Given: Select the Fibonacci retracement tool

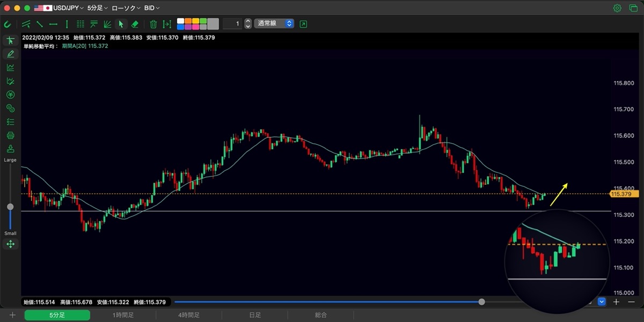Looking at the screenshot, I should pos(94,24).
